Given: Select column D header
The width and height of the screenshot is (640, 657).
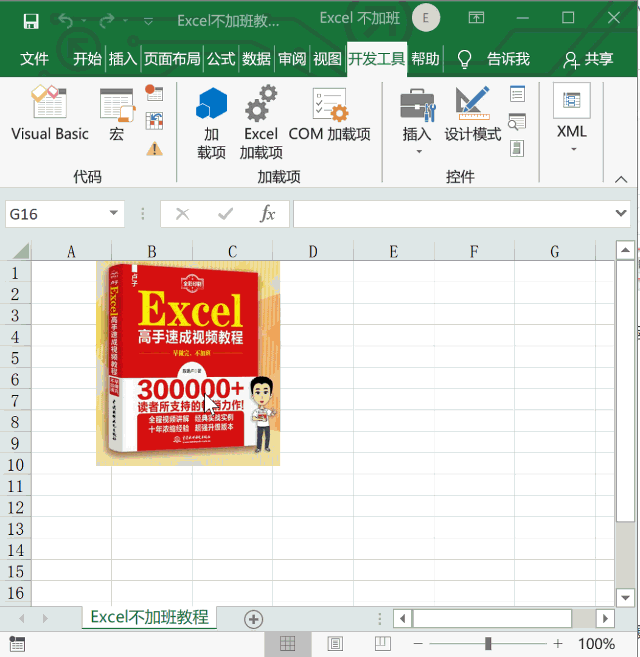Looking at the screenshot, I should [313, 251].
